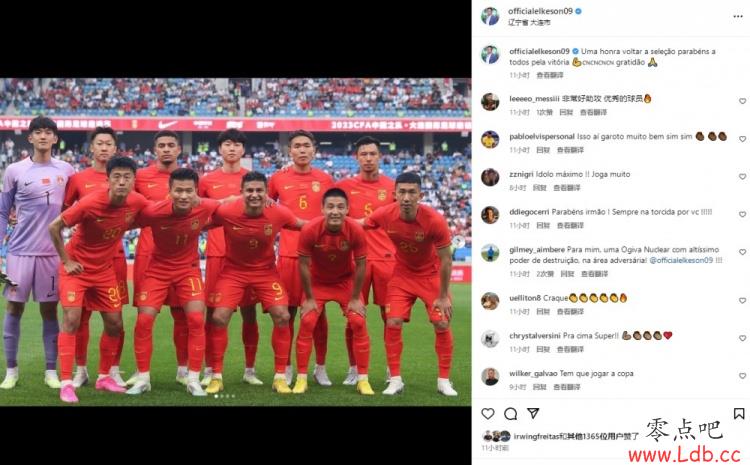View translation of the uelliton8 comment

coord(570,311)
